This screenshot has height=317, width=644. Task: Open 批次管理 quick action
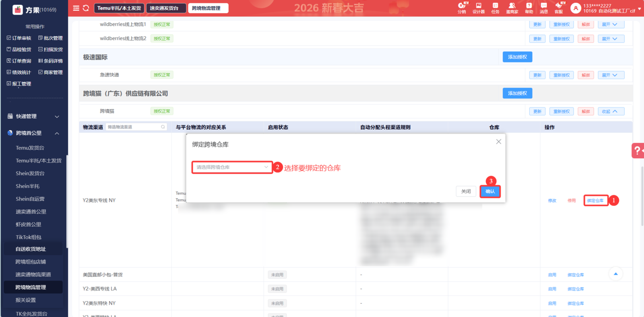(x=50, y=38)
